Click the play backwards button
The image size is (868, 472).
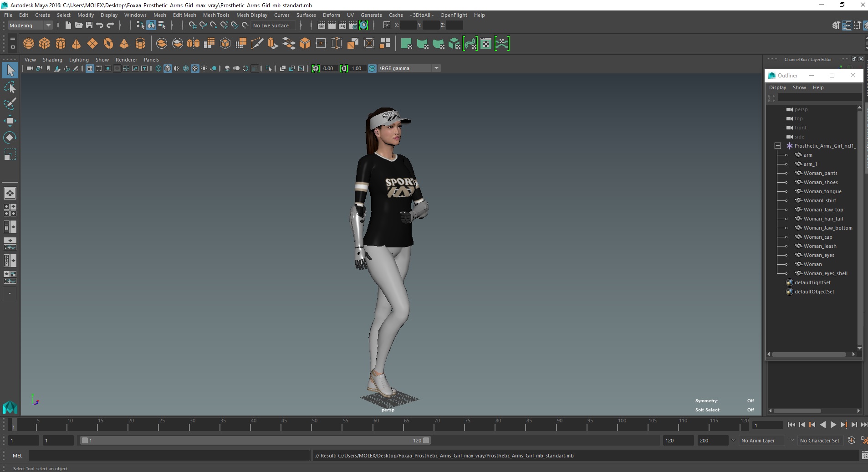822,425
